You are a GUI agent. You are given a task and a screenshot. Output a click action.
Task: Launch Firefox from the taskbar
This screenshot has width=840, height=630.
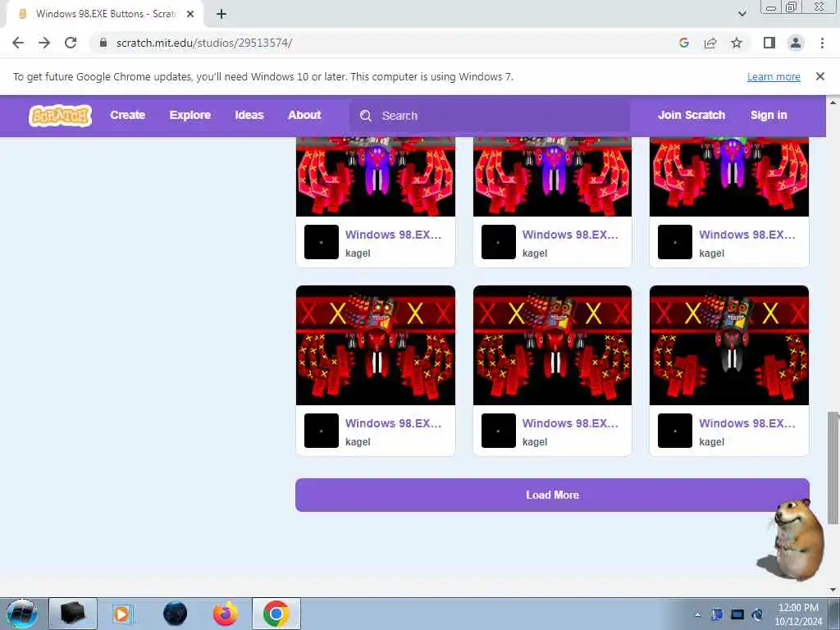click(x=226, y=614)
